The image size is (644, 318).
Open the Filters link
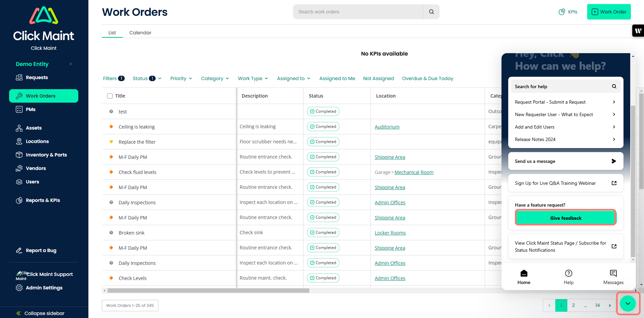point(114,78)
